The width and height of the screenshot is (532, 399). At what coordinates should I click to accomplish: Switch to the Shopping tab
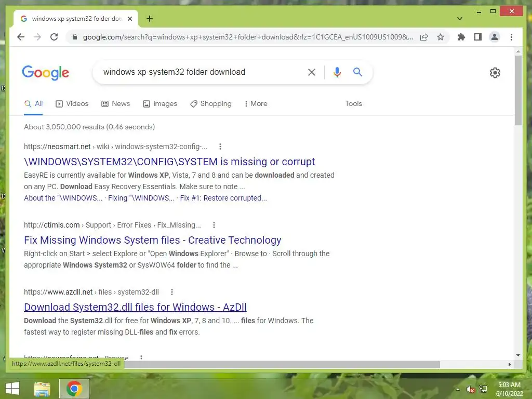pos(211,104)
